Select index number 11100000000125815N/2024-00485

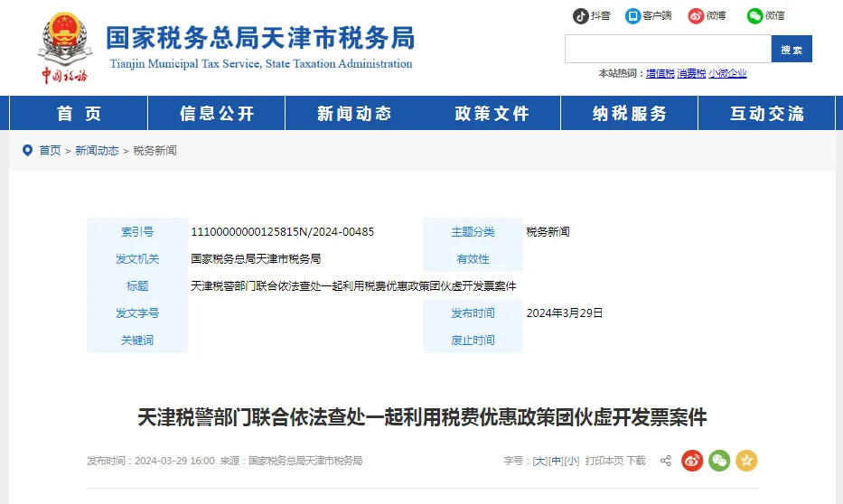(282, 231)
